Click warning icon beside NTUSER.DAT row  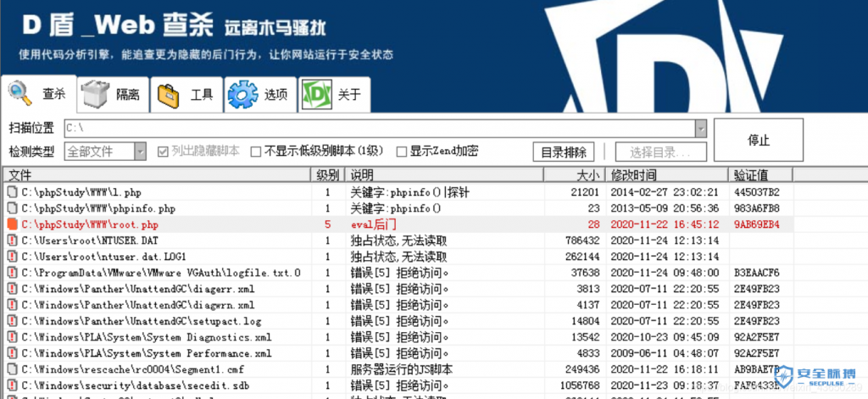click(x=12, y=241)
